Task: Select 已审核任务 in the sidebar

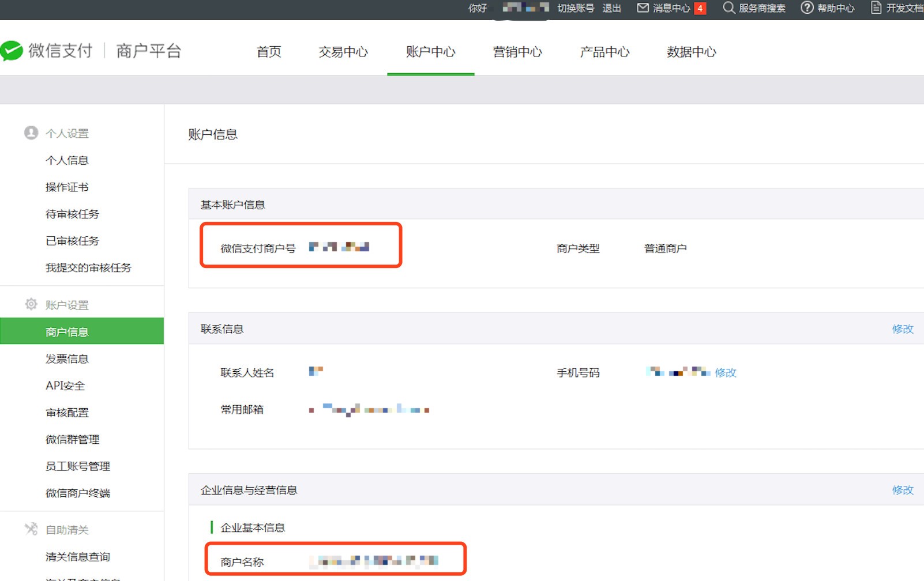Action: [x=73, y=240]
